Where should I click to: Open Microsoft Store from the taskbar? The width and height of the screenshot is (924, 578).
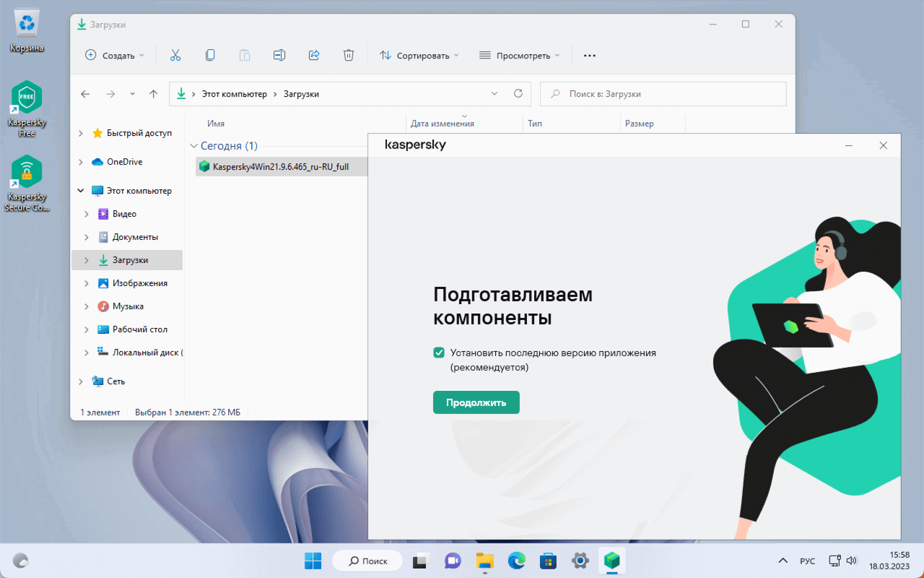coord(548,561)
